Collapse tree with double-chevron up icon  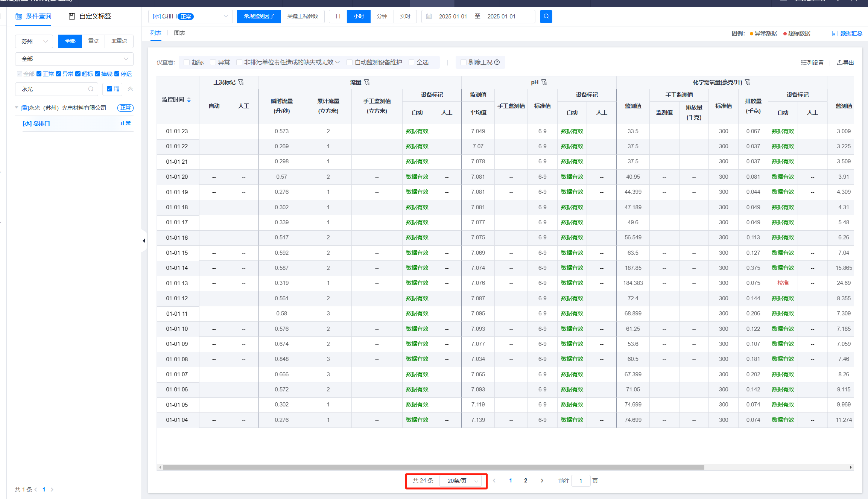(x=130, y=89)
